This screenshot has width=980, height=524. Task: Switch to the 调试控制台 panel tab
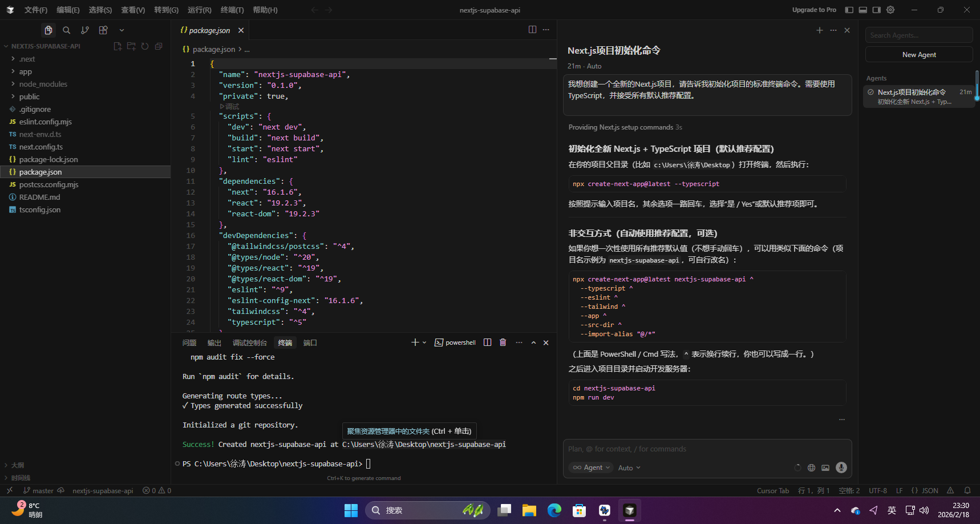pyautogui.click(x=250, y=342)
